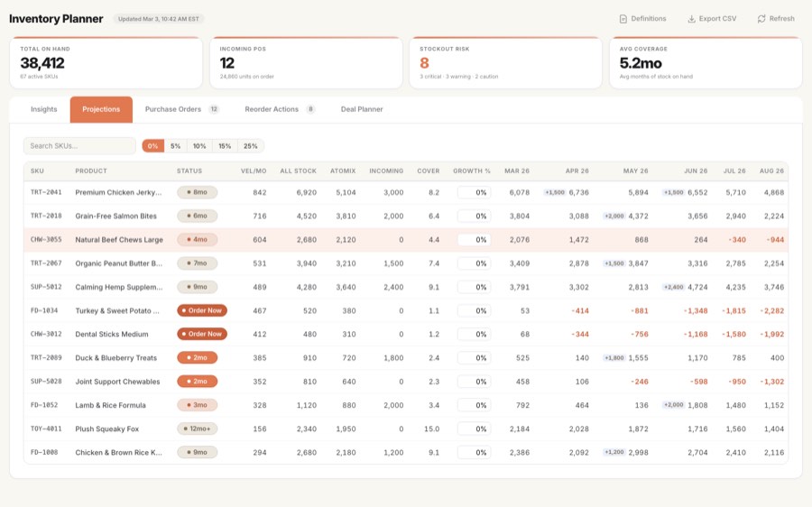Edit growth % field for Calming Hemp Supplement row
This screenshot has height=507, width=812.
[474, 287]
